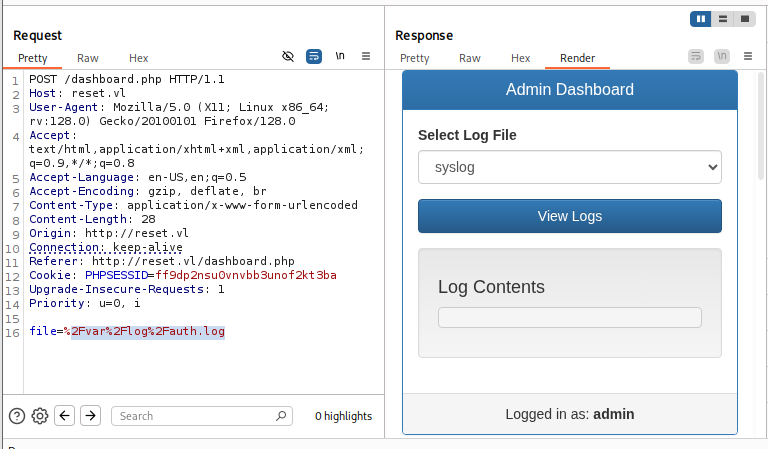The image size is (768, 449).
Task: Switch Response view to Pretty tab
Action: (415, 58)
